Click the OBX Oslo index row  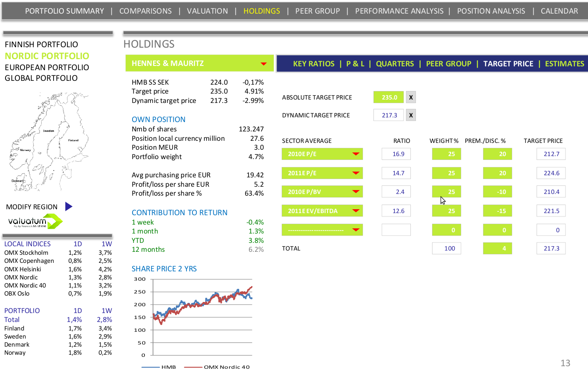[x=58, y=293]
